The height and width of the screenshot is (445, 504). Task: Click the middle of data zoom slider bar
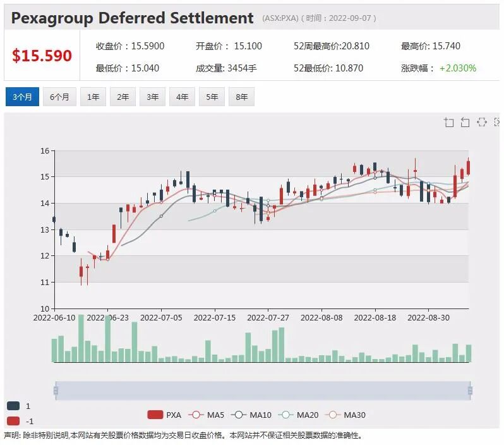coord(263,391)
